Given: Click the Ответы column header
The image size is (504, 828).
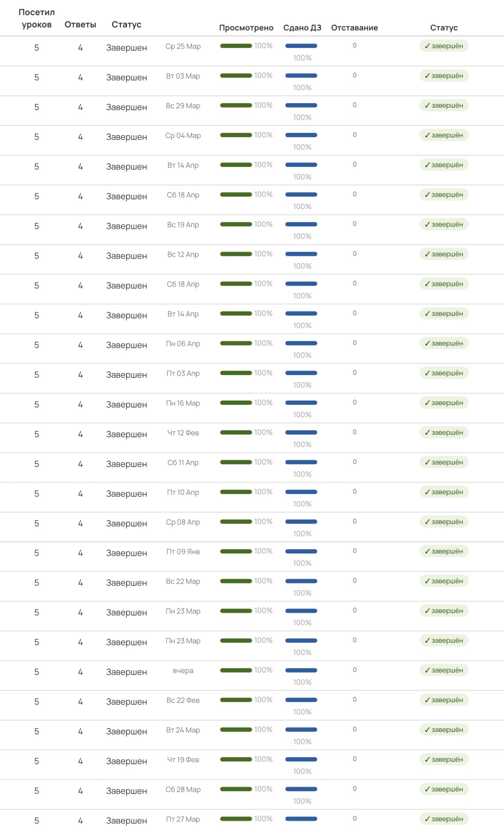Looking at the screenshot, I should [x=80, y=25].
